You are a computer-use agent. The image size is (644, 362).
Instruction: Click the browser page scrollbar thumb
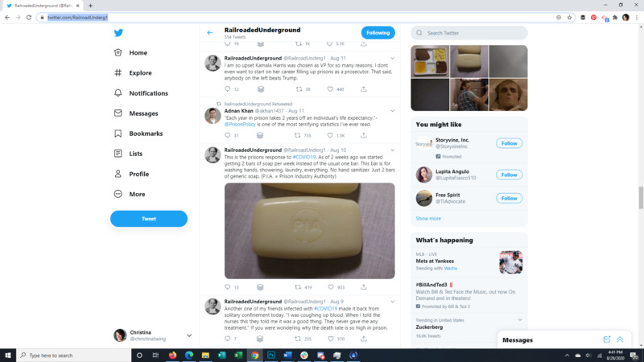pos(641,197)
